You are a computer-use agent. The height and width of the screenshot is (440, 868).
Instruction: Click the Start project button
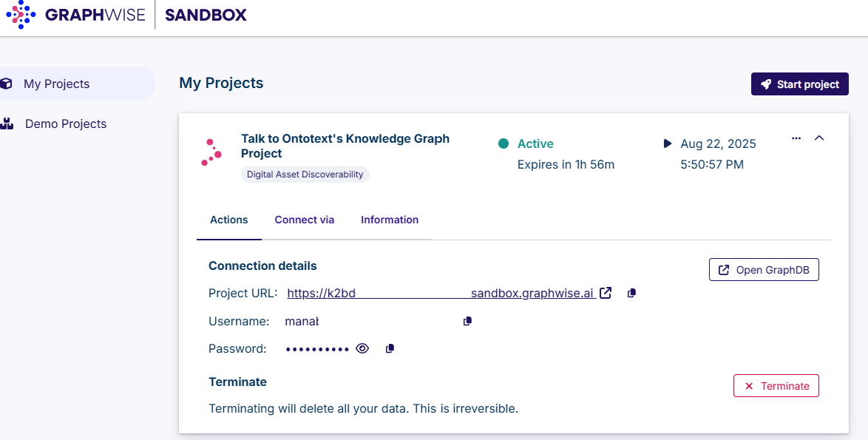point(800,84)
